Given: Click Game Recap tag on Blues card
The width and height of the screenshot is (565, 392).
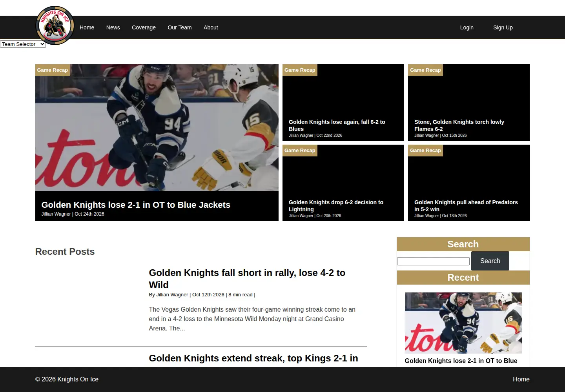Looking at the screenshot, I should (x=300, y=70).
